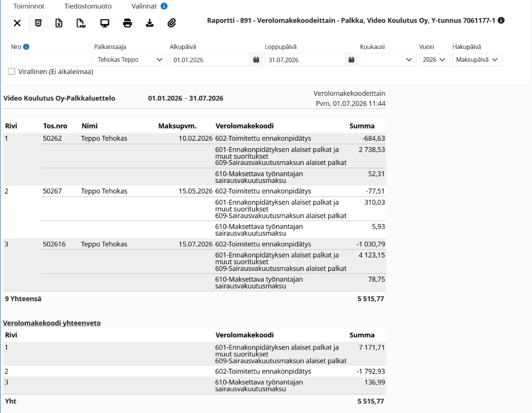Open the Palkansaaja dropdown Tehokas Teppo
This screenshot has height=413, width=532.
130,59
